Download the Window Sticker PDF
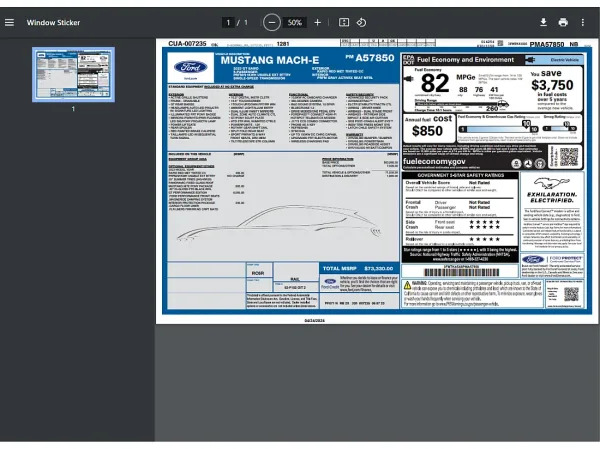Viewport: 600px width, 449px height. point(543,23)
